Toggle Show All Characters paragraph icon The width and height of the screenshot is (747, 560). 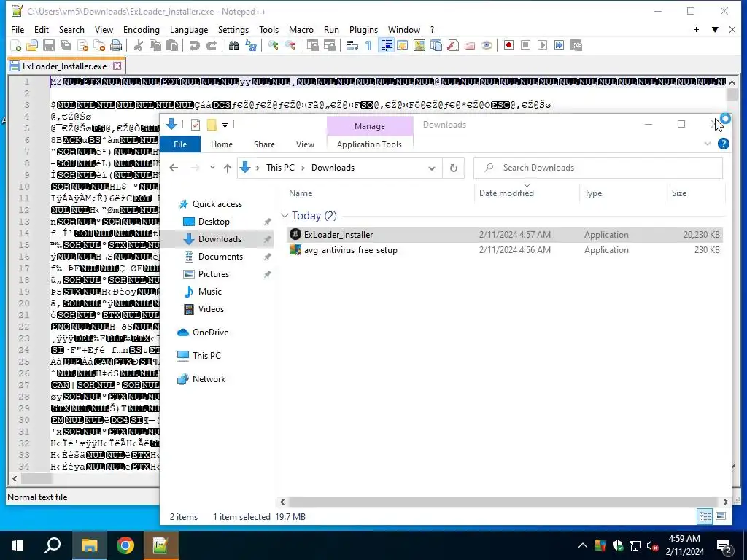(x=368, y=46)
